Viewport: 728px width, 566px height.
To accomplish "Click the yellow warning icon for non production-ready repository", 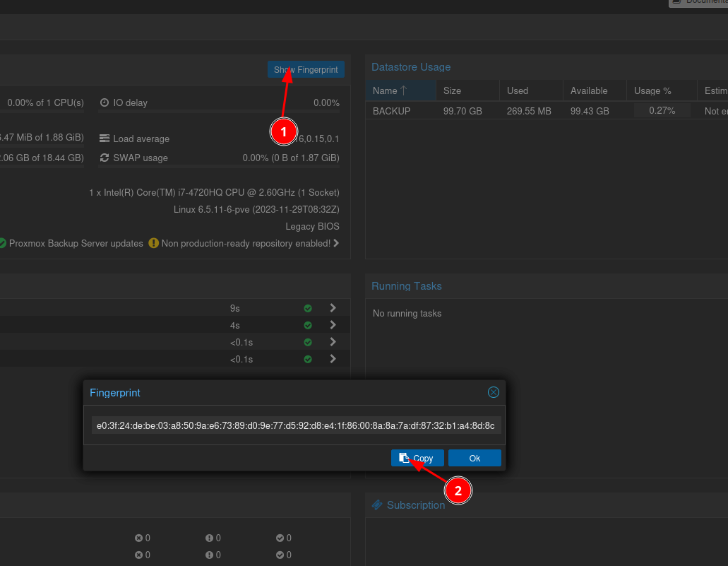I will click(154, 243).
